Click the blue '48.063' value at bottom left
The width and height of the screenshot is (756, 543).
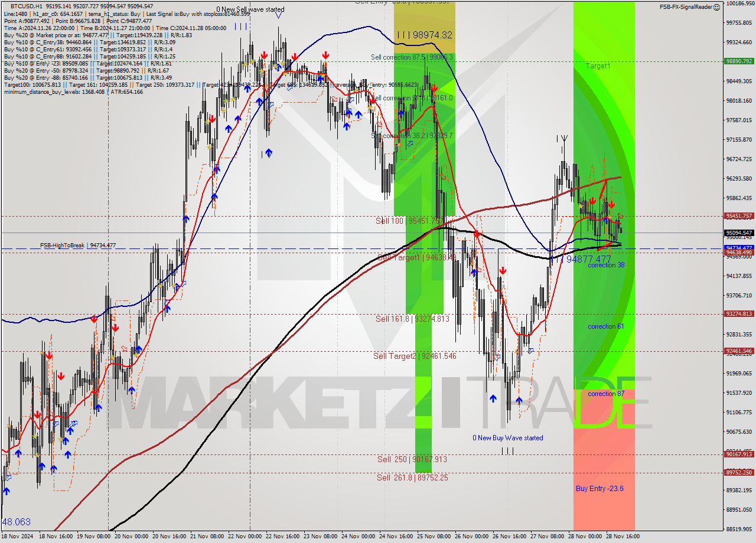tap(17, 522)
